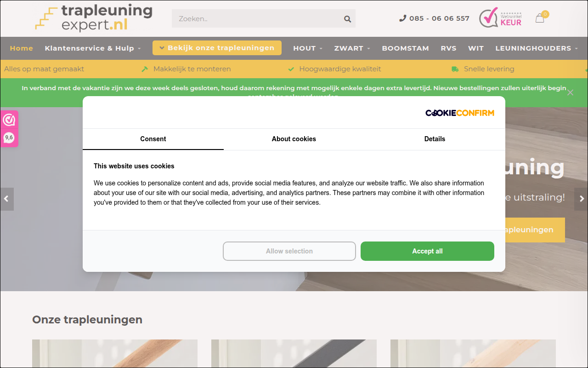The height and width of the screenshot is (368, 588).
Task: Expand the ZWART dropdown menu
Action: tap(352, 48)
